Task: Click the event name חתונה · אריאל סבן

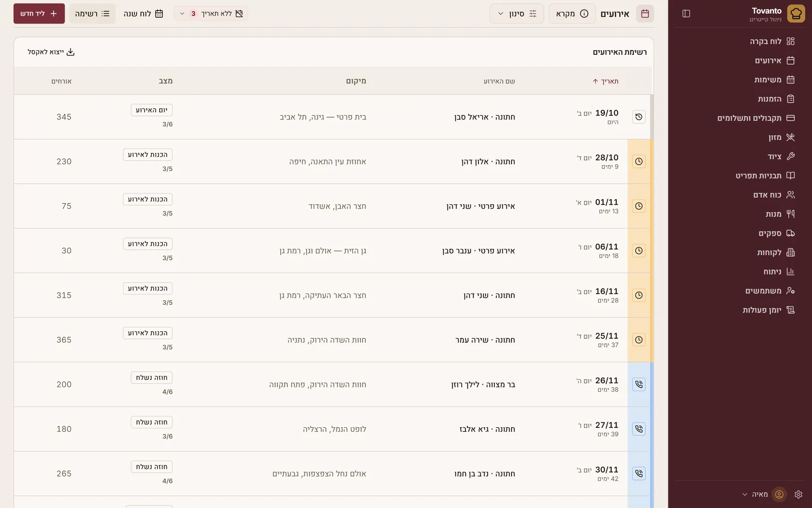Action: (485, 117)
